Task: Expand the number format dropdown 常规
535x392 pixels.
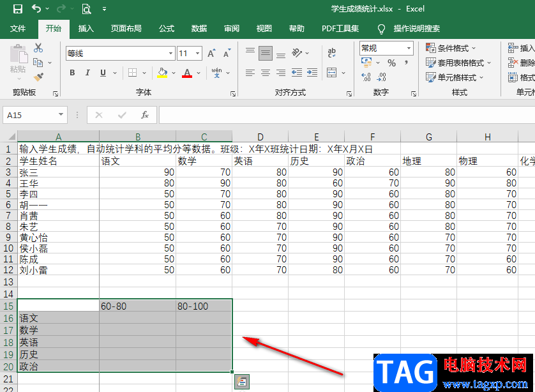Action: pyautogui.click(x=409, y=48)
